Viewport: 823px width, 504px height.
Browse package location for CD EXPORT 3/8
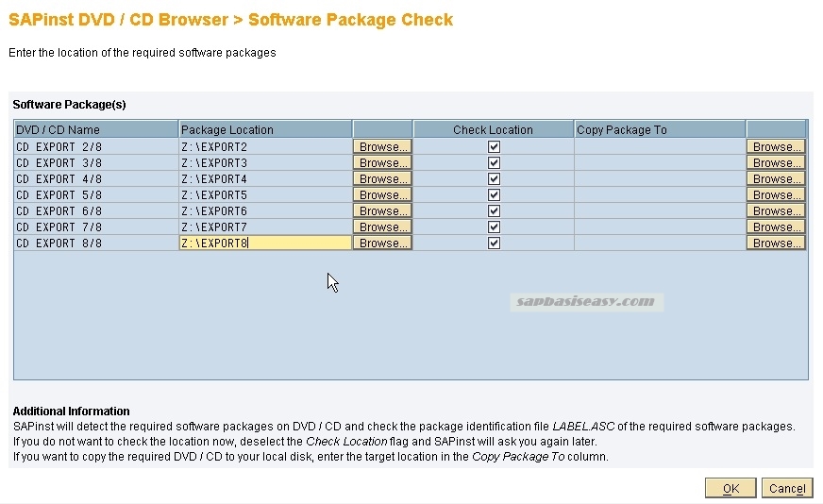pyautogui.click(x=382, y=162)
